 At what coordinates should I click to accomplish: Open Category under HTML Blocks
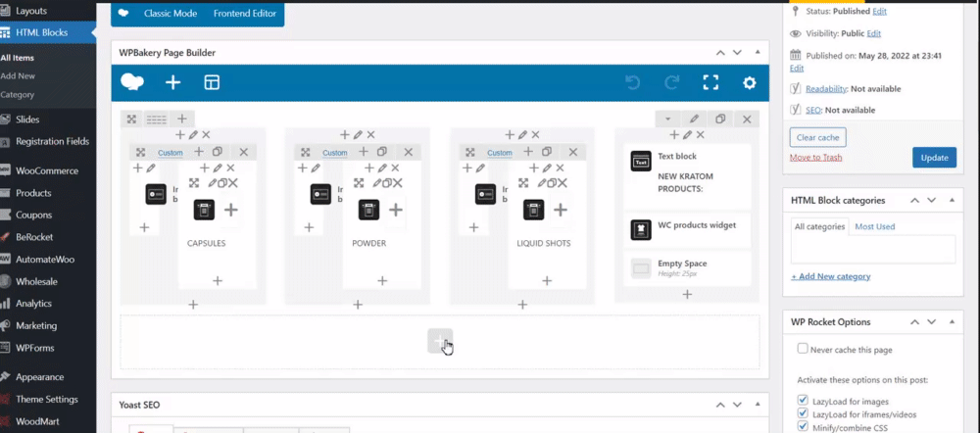click(17, 95)
